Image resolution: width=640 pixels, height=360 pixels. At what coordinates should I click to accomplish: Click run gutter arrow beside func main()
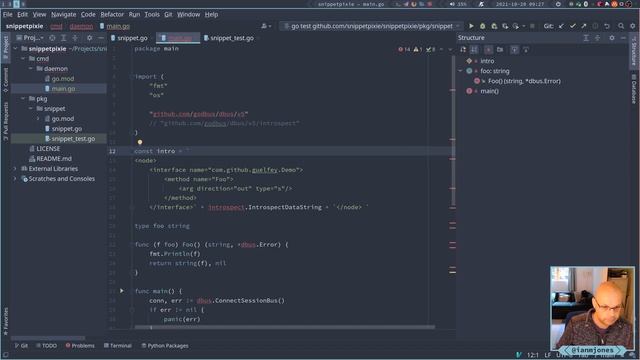click(x=122, y=291)
